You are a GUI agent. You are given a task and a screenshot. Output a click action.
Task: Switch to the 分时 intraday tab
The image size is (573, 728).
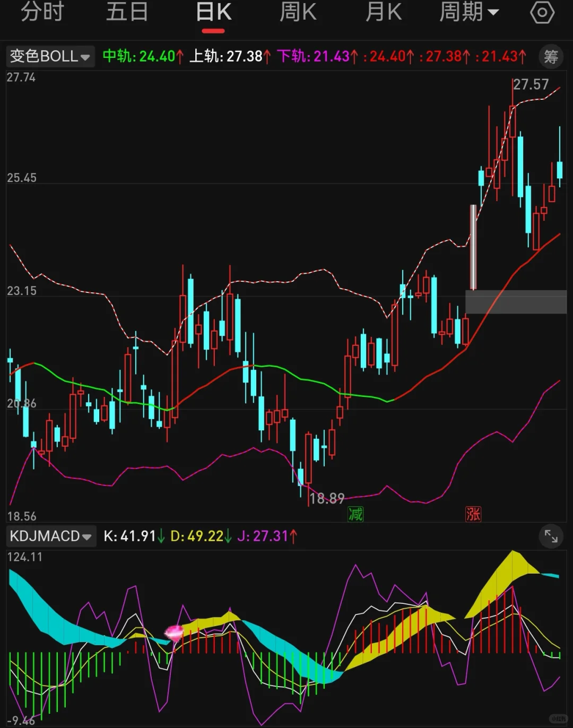[x=42, y=12]
